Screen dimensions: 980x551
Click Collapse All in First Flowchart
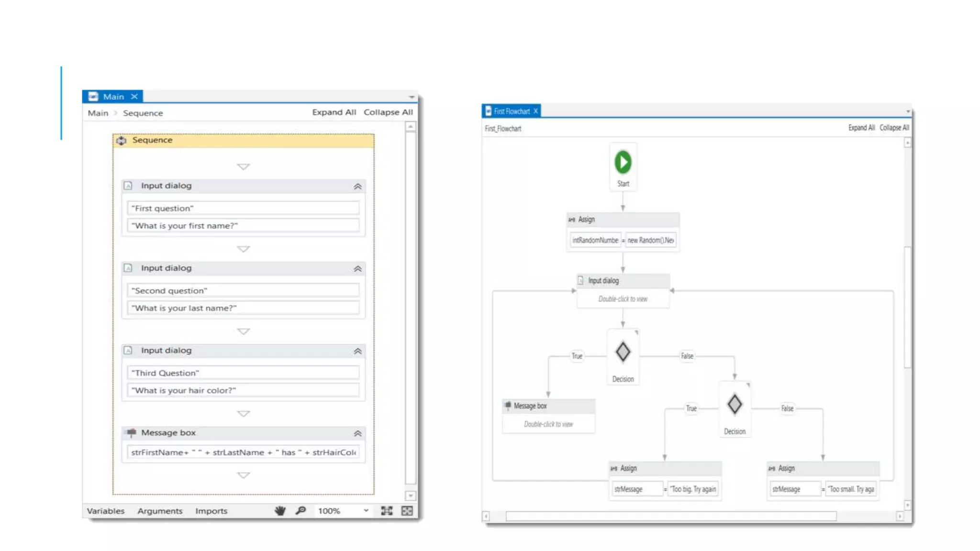pos(894,128)
